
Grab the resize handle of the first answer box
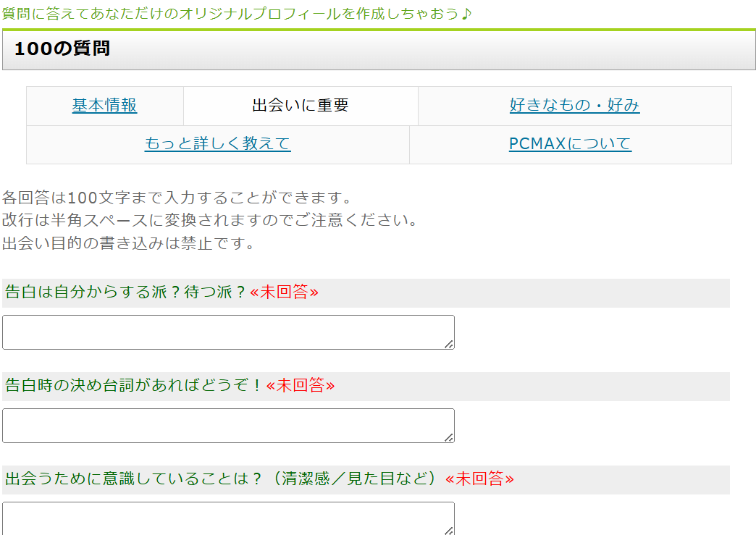pos(450,345)
